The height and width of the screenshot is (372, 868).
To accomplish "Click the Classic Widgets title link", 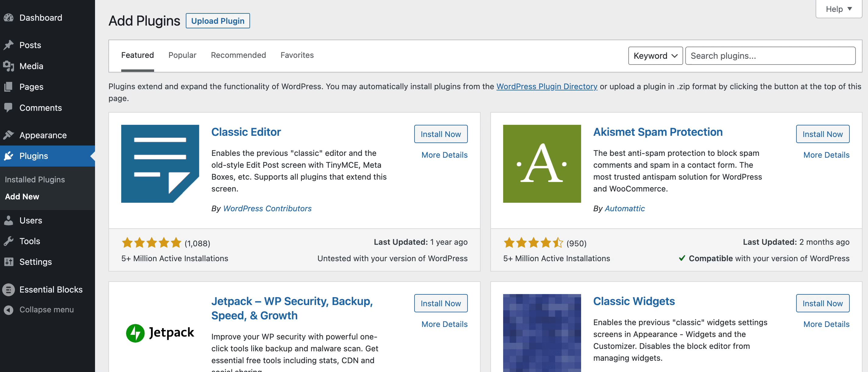I will click(x=634, y=301).
